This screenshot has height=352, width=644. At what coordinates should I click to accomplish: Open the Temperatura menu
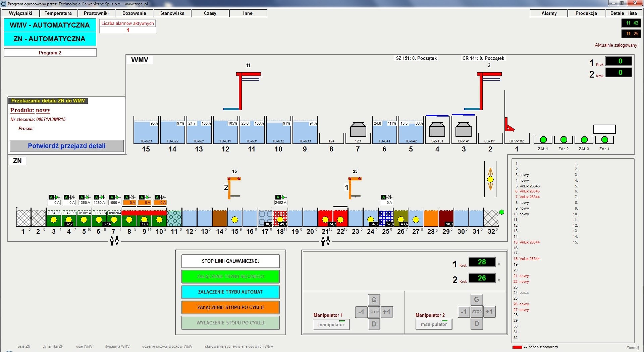pos(58,13)
